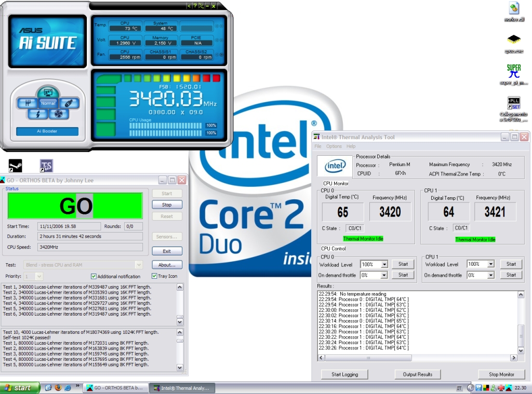Screen dimensions: 532x394
Task: Toggle the Tray Icon checkbox in ORTHOS
Action: point(154,276)
